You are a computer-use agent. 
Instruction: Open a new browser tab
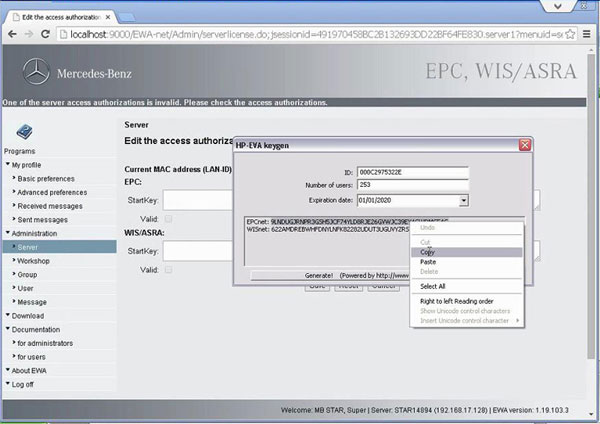[126, 17]
